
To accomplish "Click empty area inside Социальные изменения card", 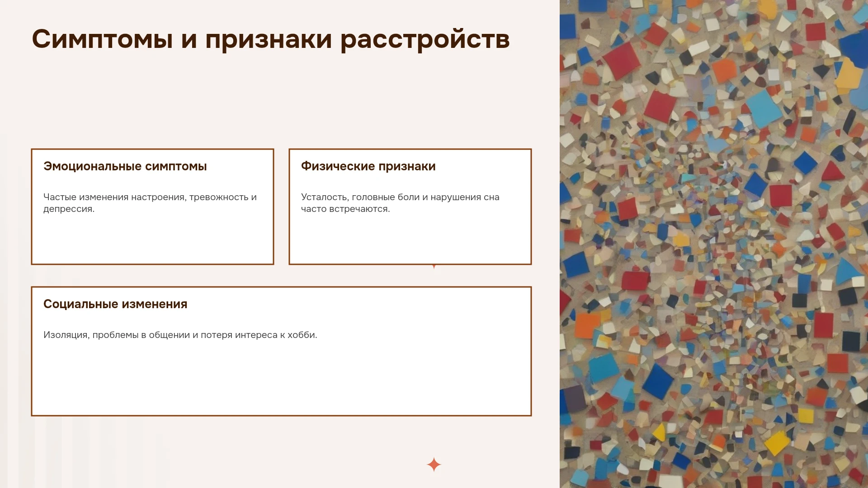I will 281,380.
